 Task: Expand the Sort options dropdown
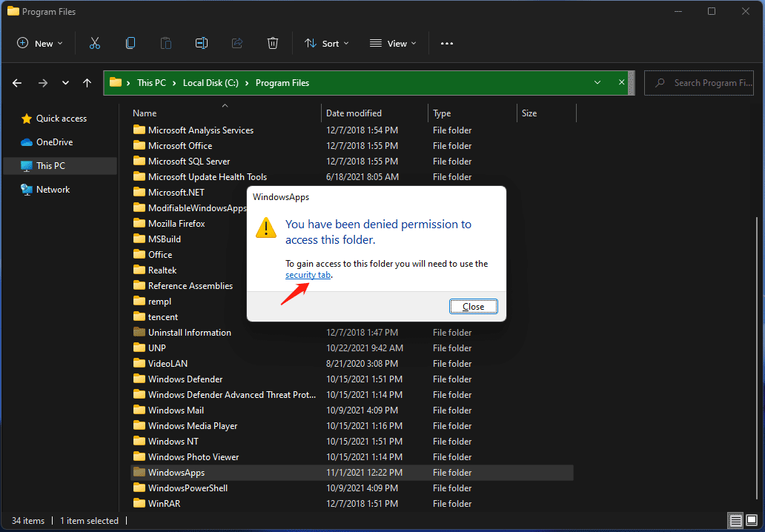(326, 44)
